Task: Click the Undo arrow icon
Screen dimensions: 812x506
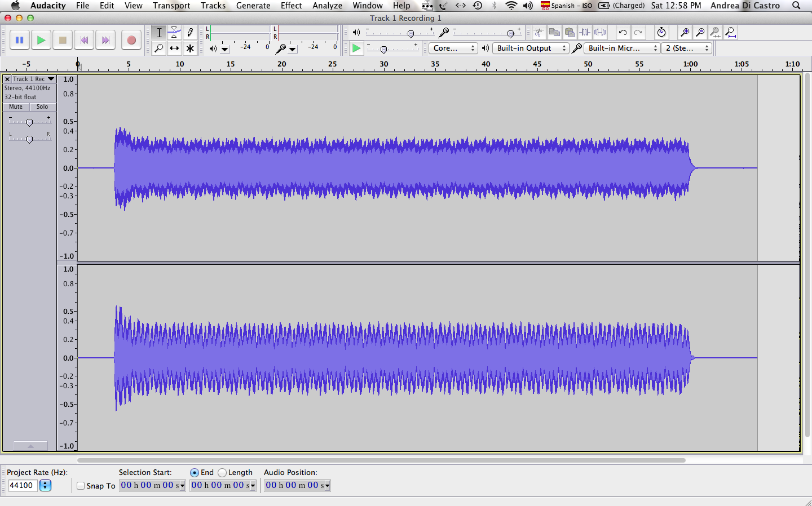Action: tap(623, 33)
